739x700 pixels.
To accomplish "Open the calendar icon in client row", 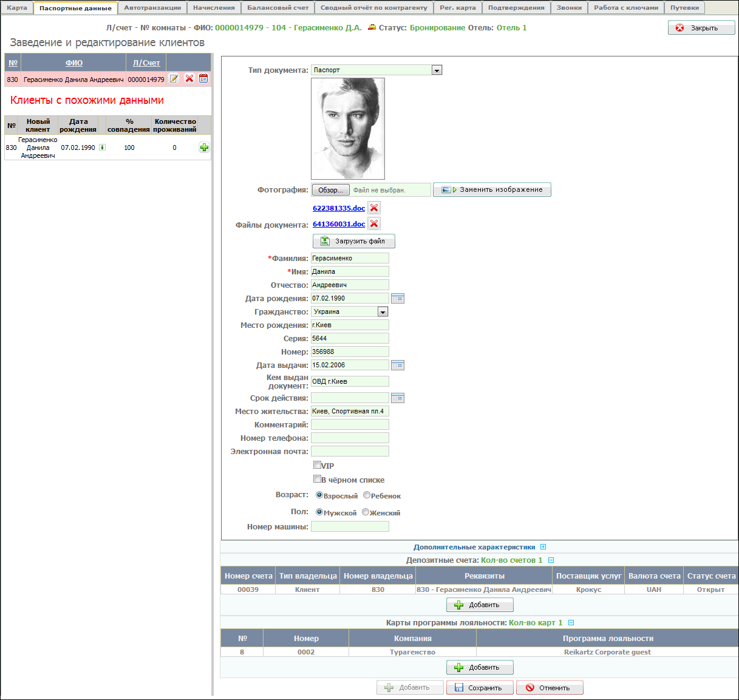I will (203, 79).
